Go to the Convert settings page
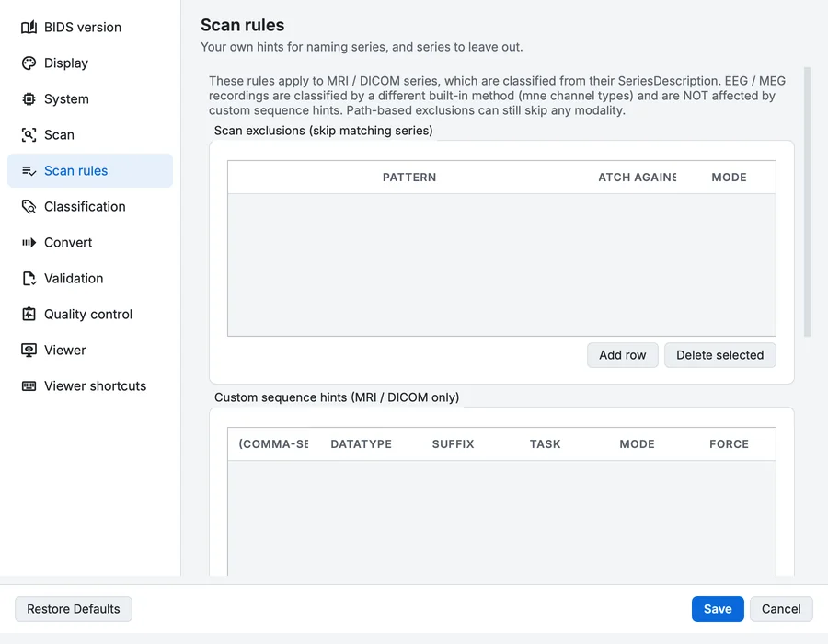828x644 pixels. pos(90,242)
